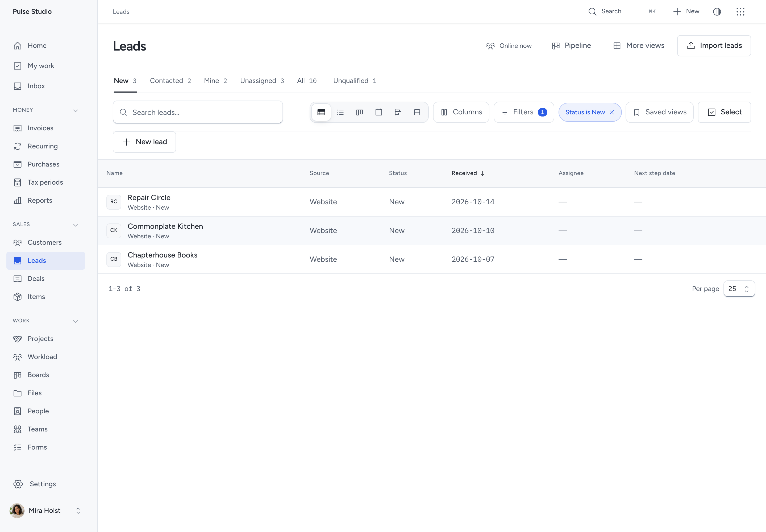
Task: Go to My work page
Action: tap(46, 66)
